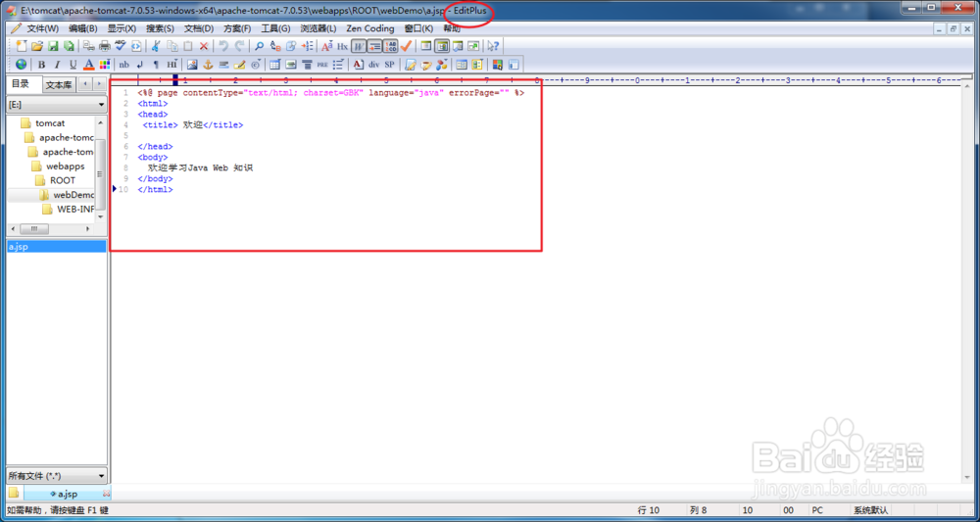Open the 搜索(S) menu
The width and height of the screenshot is (980, 522).
point(160,28)
